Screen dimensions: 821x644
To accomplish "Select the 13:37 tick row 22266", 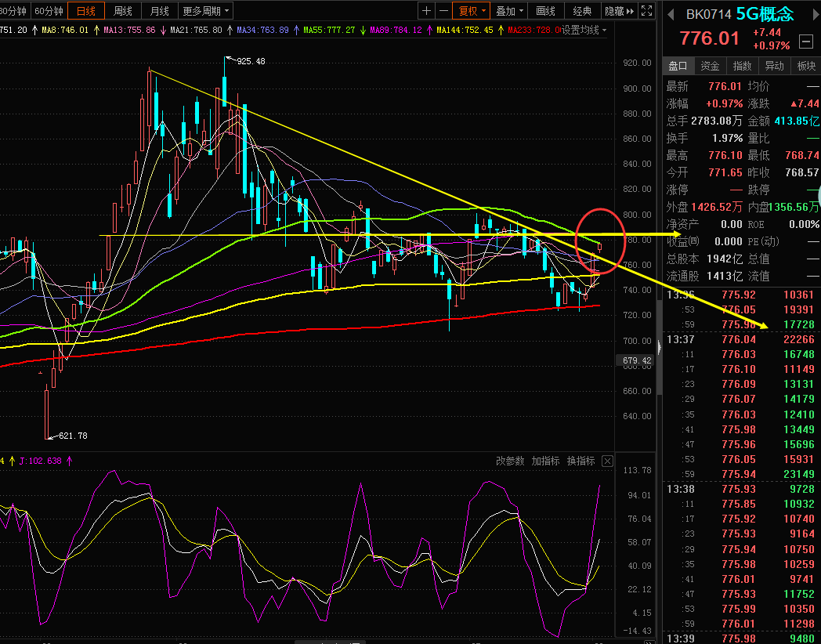I will pos(741,339).
